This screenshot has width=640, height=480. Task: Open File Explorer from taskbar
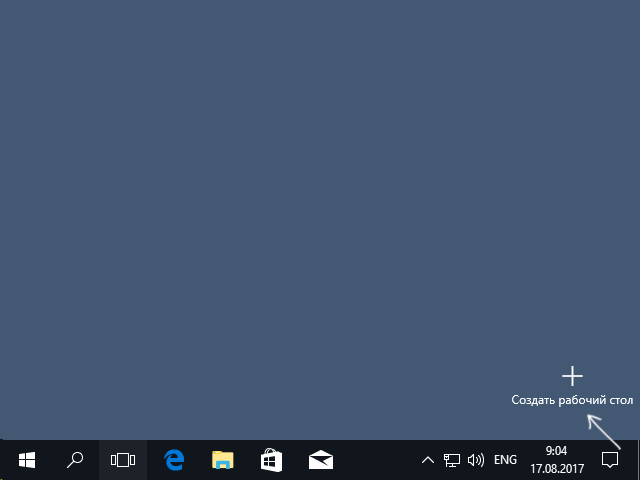point(222,460)
